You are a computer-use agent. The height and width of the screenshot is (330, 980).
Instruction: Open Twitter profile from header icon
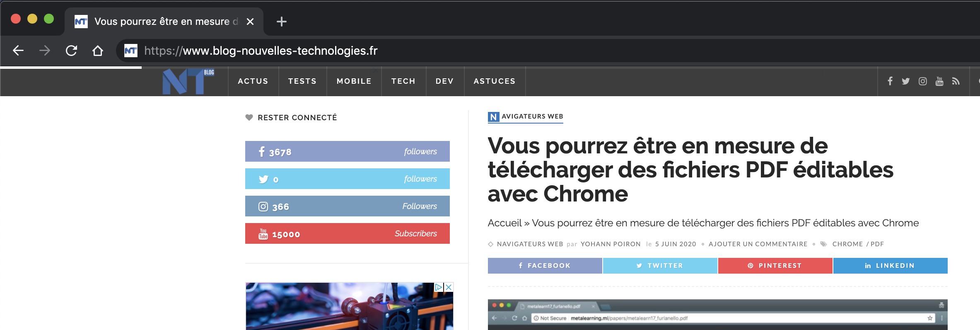pos(906,81)
